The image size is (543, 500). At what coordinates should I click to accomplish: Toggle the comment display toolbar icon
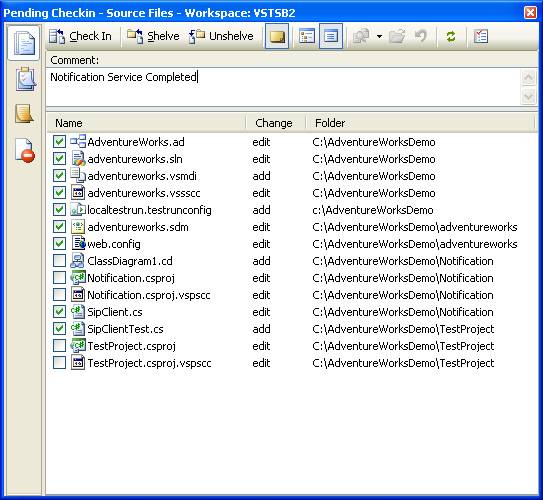[x=277, y=36]
